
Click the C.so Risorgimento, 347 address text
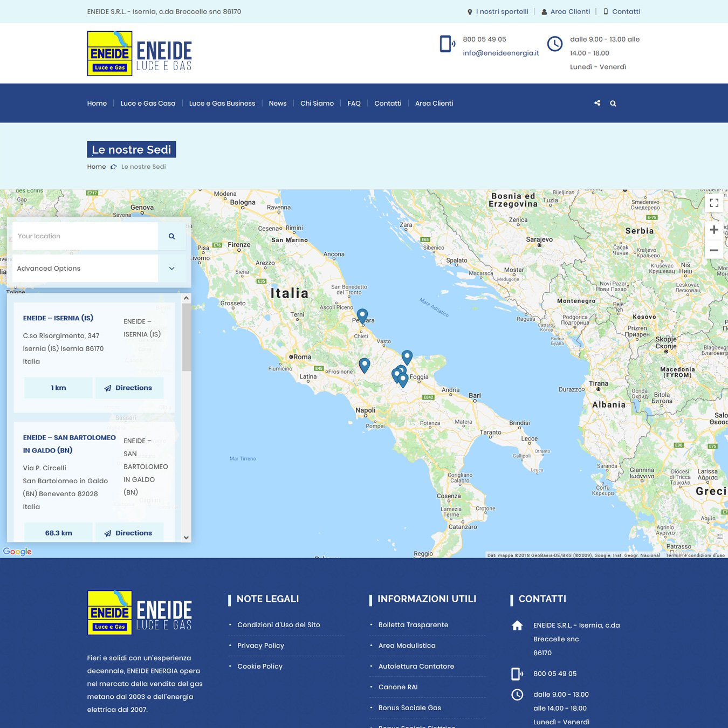point(61,335)
